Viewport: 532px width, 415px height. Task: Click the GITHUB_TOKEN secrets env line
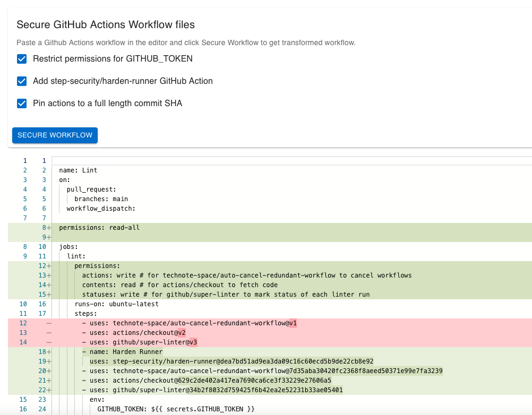[176, 409]
